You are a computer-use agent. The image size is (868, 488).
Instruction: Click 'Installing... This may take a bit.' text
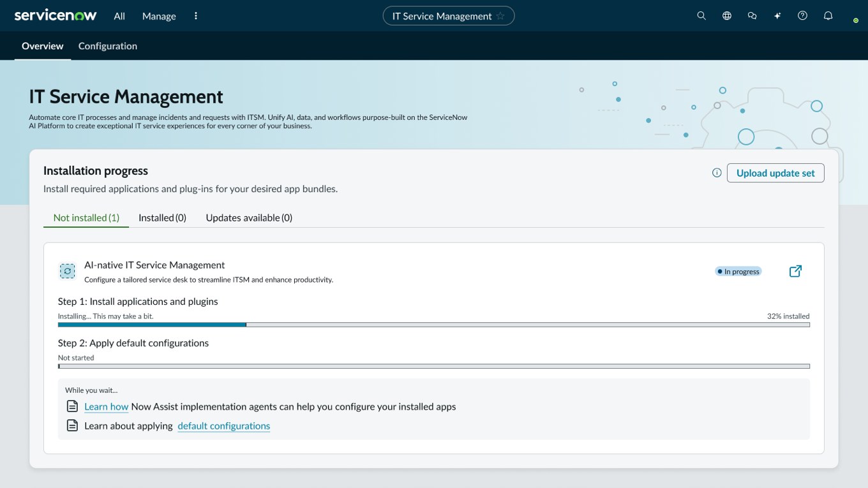coord(106,316)
